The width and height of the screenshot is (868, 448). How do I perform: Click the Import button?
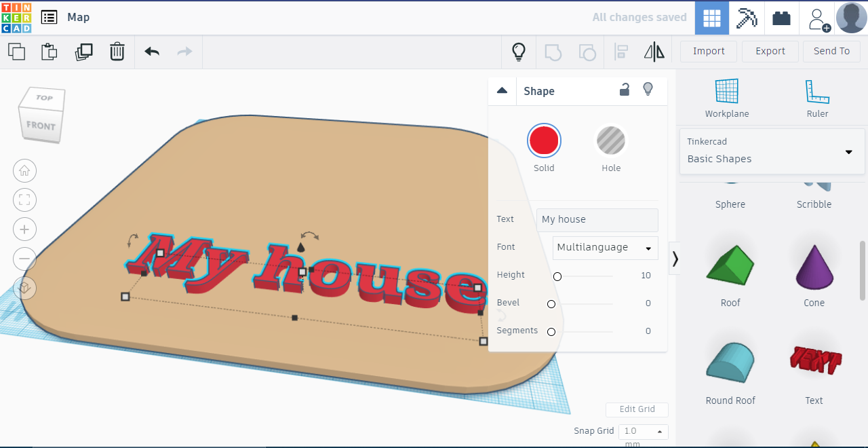(x=709, y=52)
